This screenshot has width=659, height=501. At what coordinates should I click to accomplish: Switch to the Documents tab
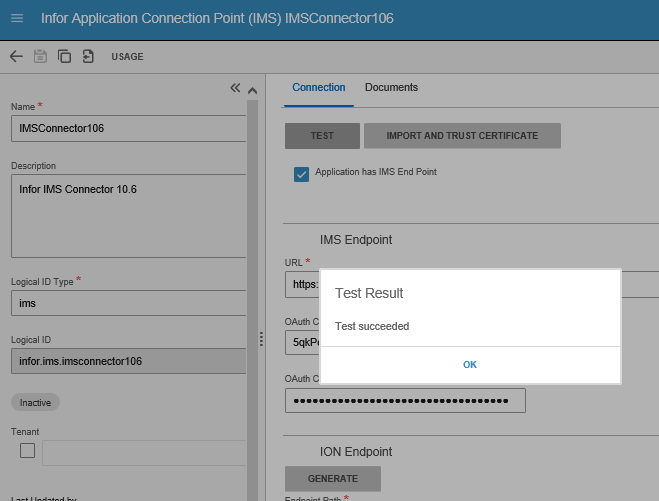point(391,87)
